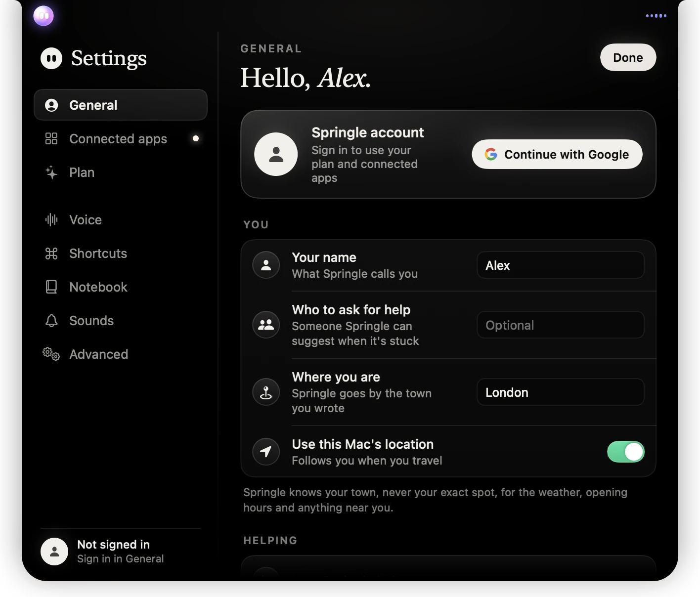This screenshot has width=700, height=597.
Task: Open the Plan section
Action: [121, 172]
